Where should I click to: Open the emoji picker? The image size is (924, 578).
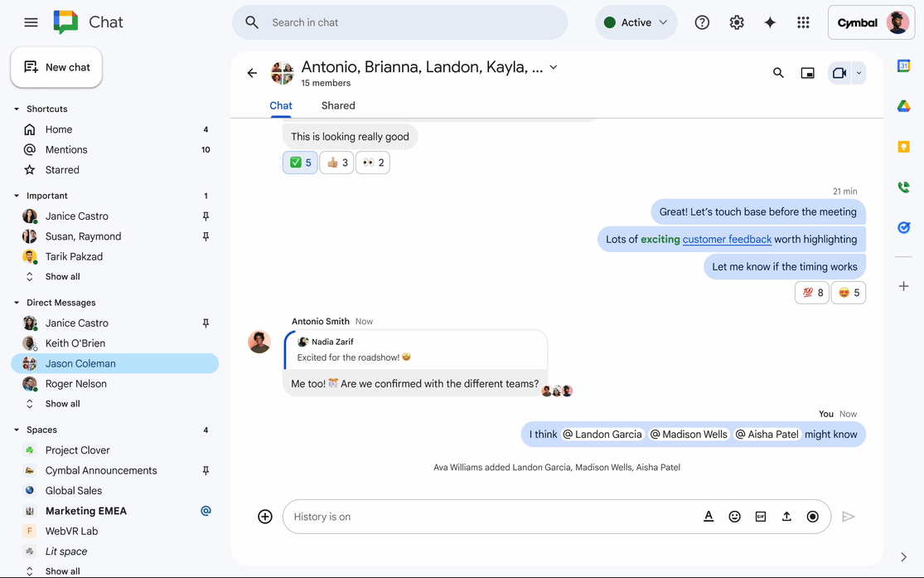pos(734,517)
